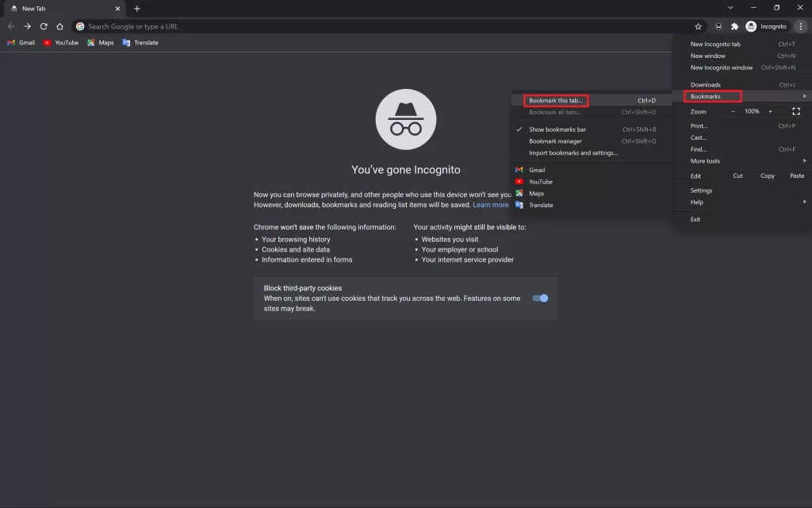Increase zoom with the plus button
The width and height of the screenshot is (812, 508).
pyautogui.click(x=770, y=111)
